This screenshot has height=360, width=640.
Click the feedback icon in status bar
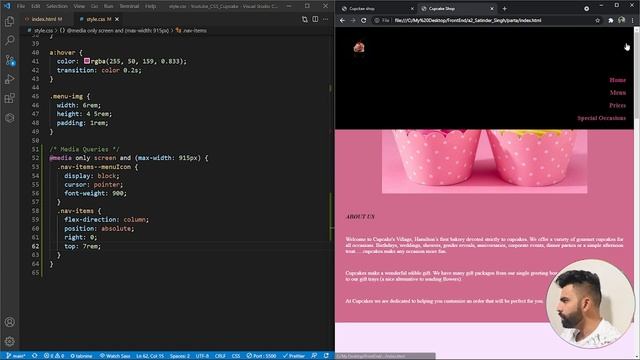coord(314,356)
